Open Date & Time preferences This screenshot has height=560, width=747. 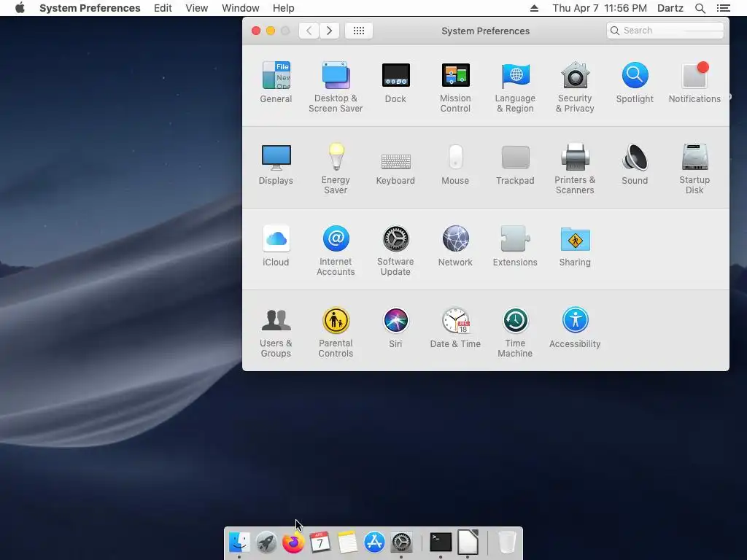point(455,327)
